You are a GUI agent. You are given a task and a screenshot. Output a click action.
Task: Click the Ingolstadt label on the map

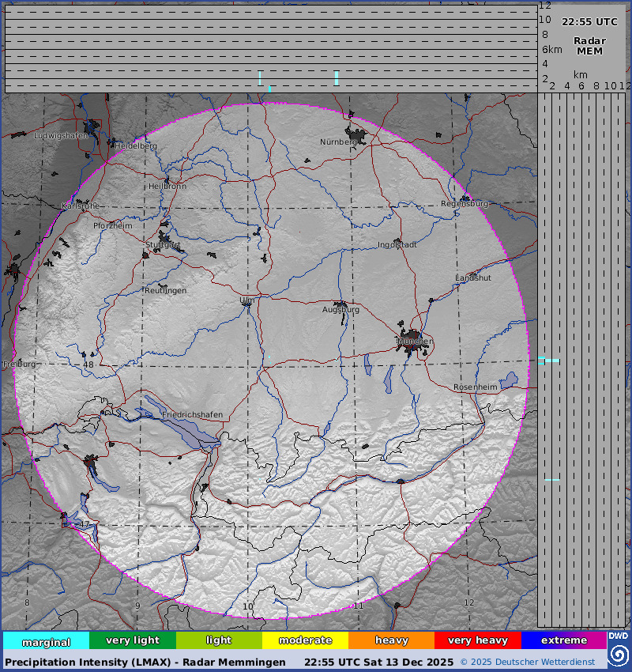coord(397,245)
